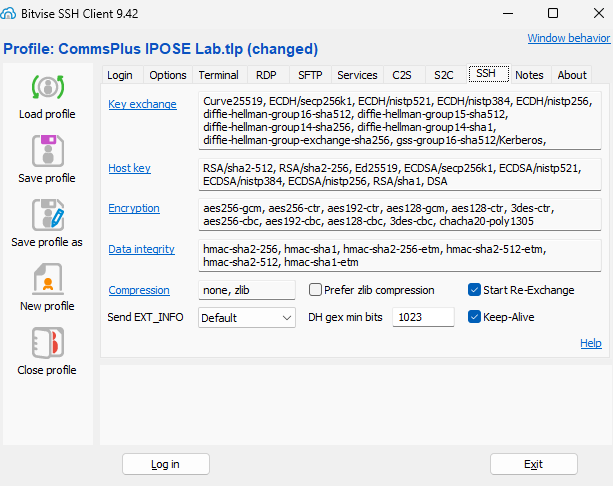Screen dimensions: 613x486
Task: Open the Terminal tab
Action: 219,75
